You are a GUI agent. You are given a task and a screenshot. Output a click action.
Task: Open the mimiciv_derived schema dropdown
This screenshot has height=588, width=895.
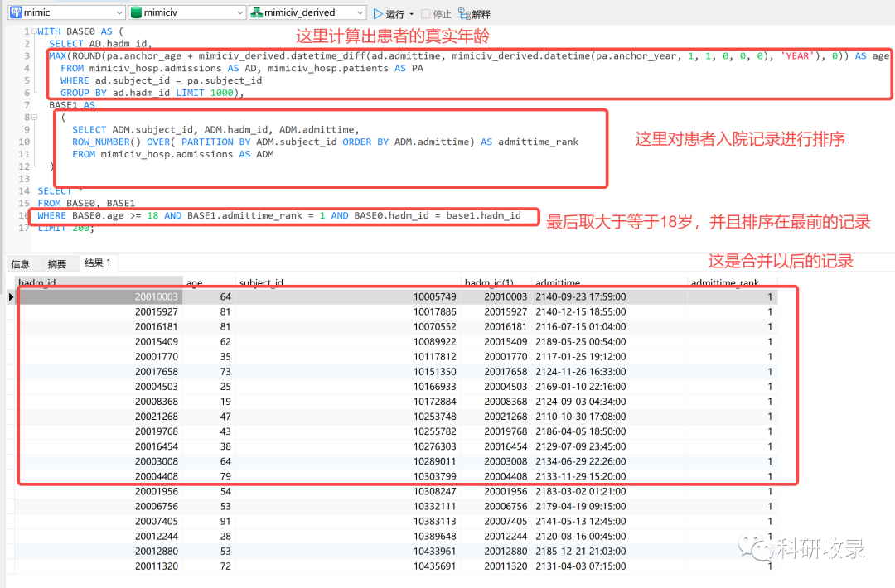coord(307,12)
